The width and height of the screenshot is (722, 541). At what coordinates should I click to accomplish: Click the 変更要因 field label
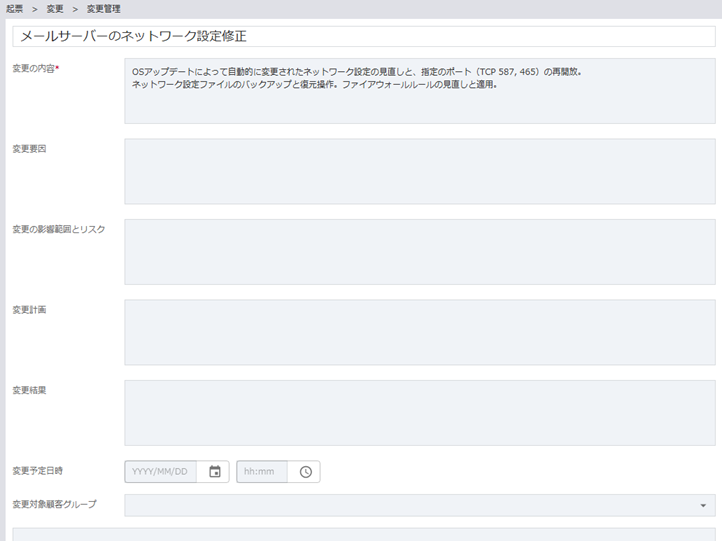pyautogui.click(x=29, y=149)
